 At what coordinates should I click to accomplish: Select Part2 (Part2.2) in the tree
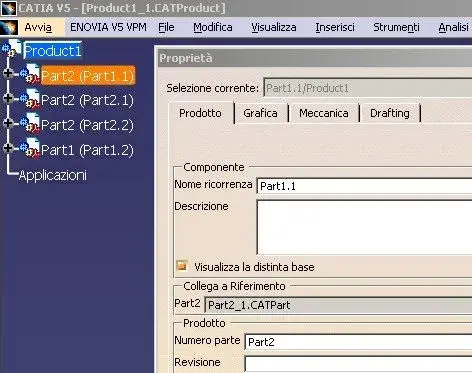(x=87, y=125)
